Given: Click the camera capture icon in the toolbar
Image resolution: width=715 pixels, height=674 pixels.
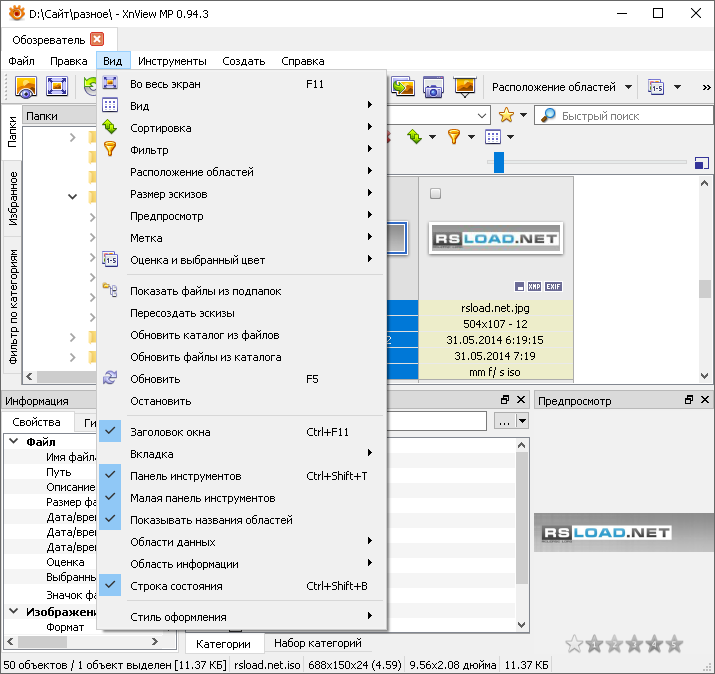Looking at the screenshot, I should point(433,87).
